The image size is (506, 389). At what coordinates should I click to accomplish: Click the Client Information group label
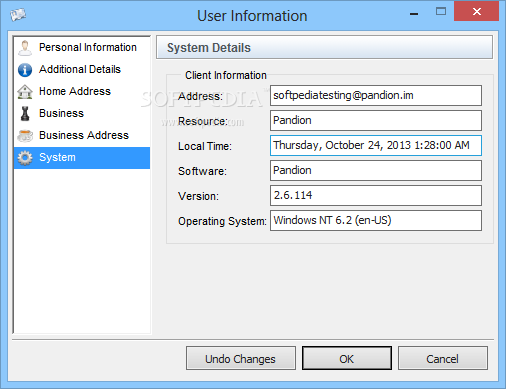click(226, 75)
